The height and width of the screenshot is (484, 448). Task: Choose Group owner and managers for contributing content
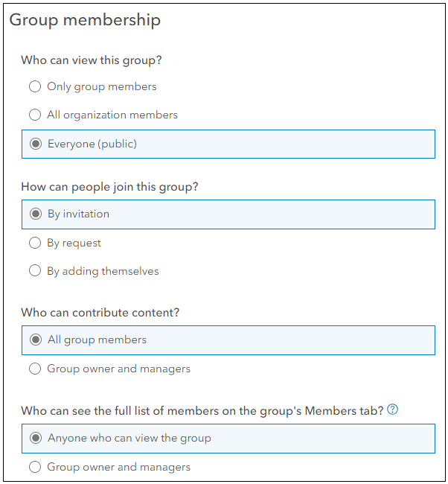pos(35,369)
